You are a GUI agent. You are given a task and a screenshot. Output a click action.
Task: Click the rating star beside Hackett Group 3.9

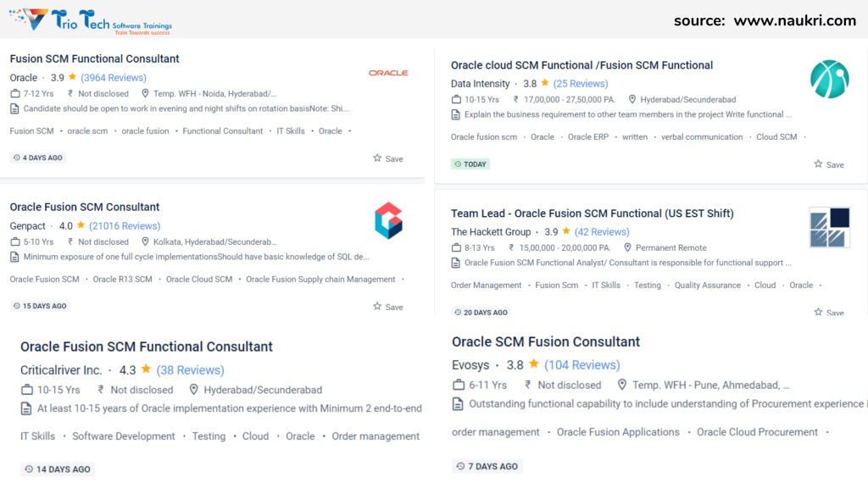(566, 231)
